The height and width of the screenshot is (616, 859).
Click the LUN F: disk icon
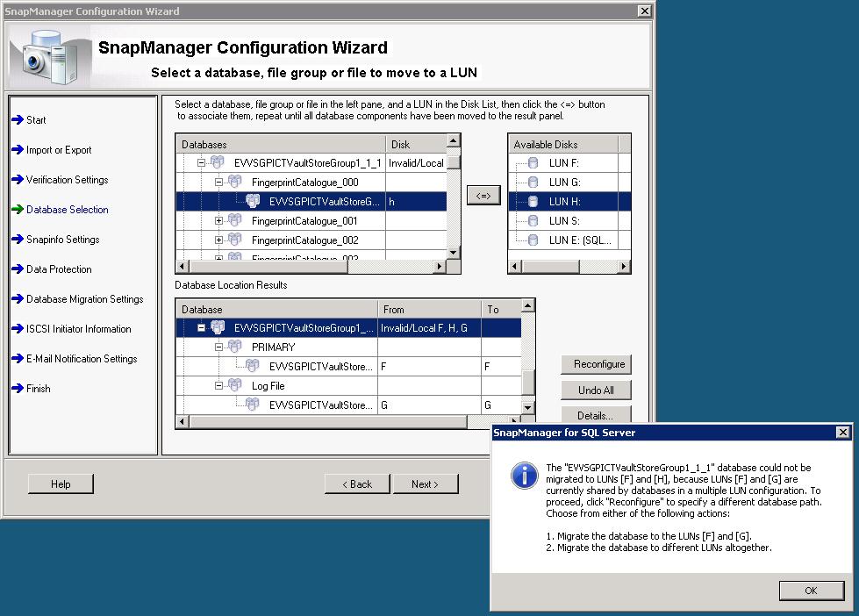pos(533,163)
